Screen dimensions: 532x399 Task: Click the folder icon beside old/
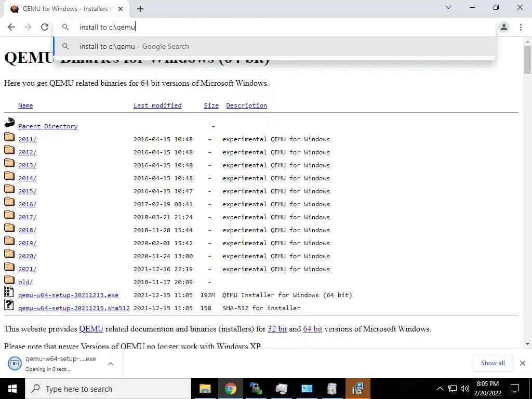click(x=9, y=280)
